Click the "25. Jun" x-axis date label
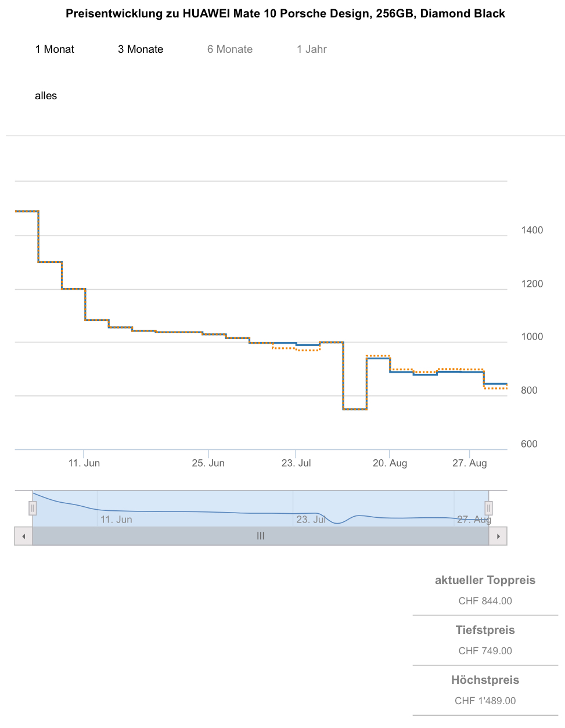This screenshot has height=728, width=565. click(208, 463)
